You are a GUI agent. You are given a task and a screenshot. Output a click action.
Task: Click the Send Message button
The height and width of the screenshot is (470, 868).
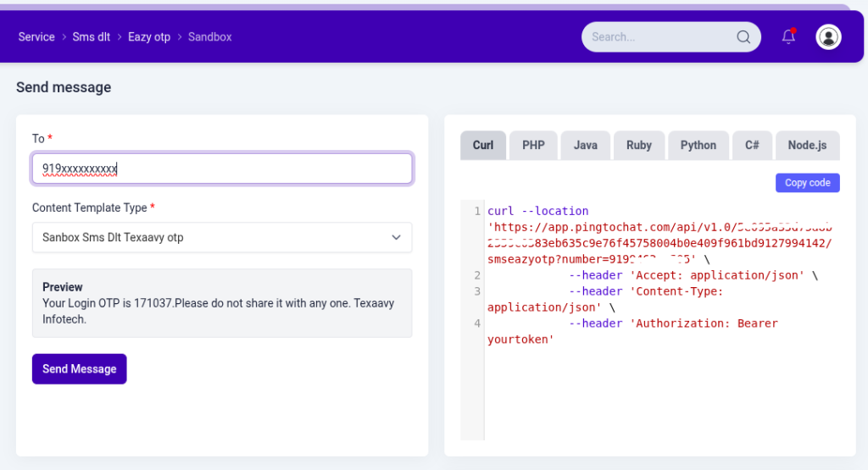80,369
